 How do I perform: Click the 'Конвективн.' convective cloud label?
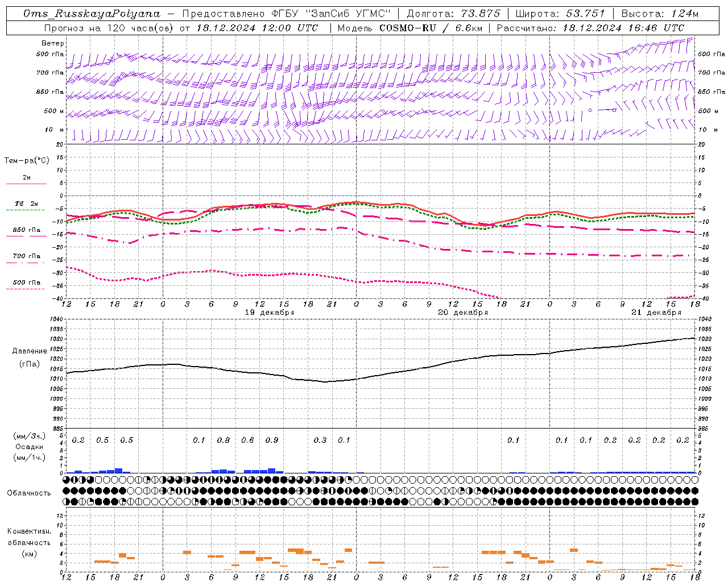(30, 531)
